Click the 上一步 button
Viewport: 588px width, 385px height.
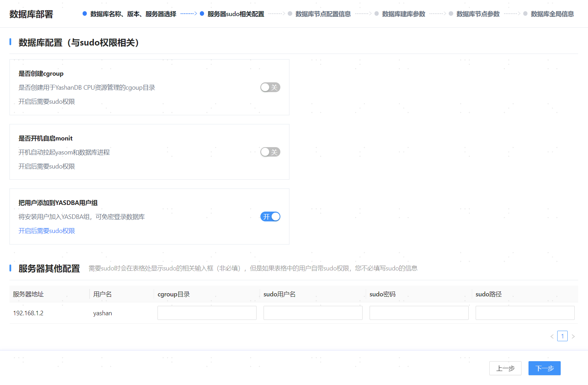tap(505, 368)
